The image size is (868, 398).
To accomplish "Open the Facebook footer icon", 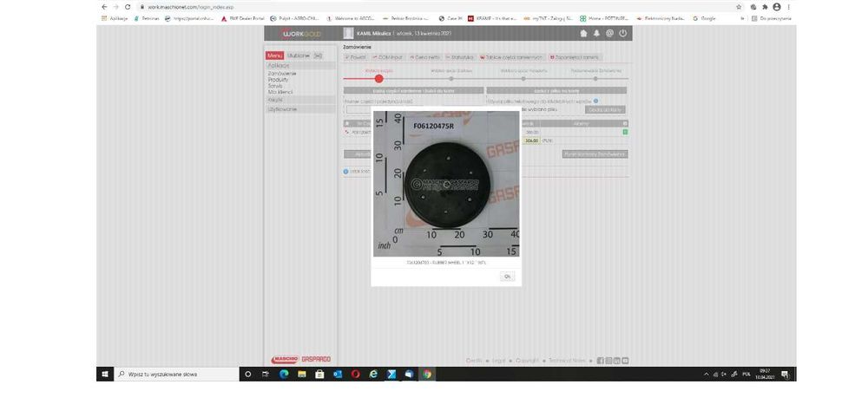I will [600, 361].
